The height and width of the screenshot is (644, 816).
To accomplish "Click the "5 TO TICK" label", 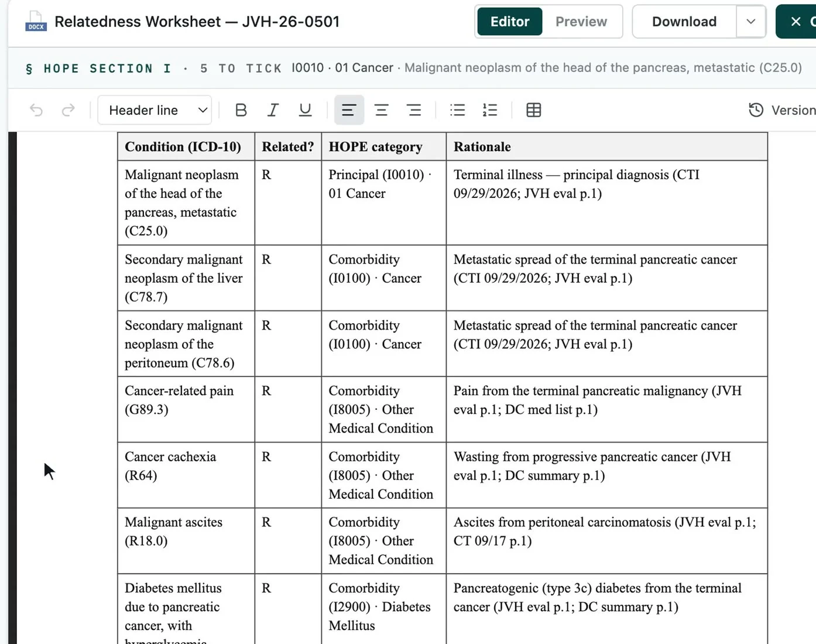I will [x=241, y=68].
